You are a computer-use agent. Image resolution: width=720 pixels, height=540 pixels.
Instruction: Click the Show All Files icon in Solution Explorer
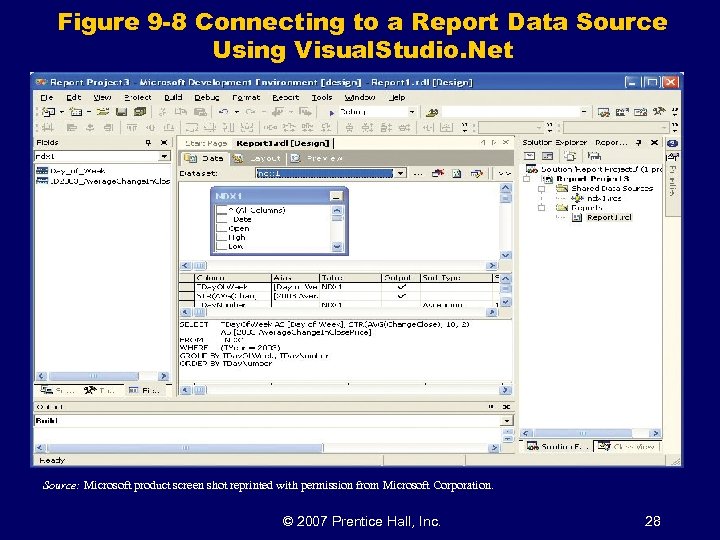pos(570,156)
